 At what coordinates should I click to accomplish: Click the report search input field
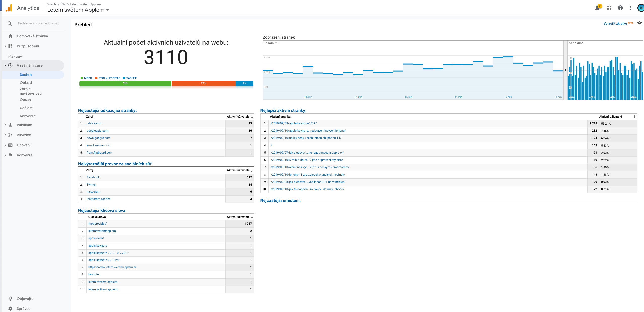pyautogui.click(x=38, y=23)
